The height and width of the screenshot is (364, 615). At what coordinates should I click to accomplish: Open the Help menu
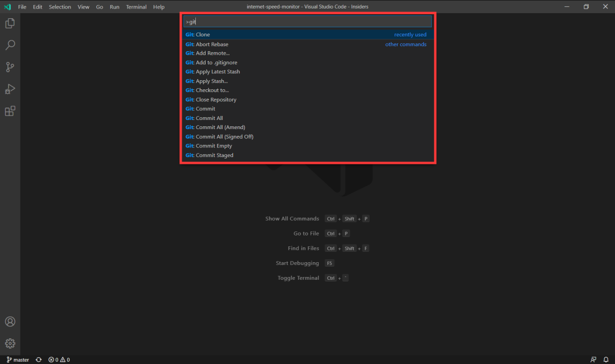point(159,7)
